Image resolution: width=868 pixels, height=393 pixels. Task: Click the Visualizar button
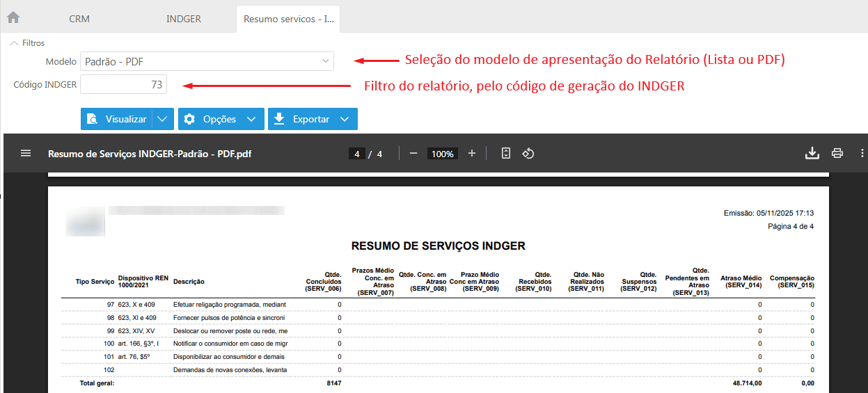click(117, 119)
